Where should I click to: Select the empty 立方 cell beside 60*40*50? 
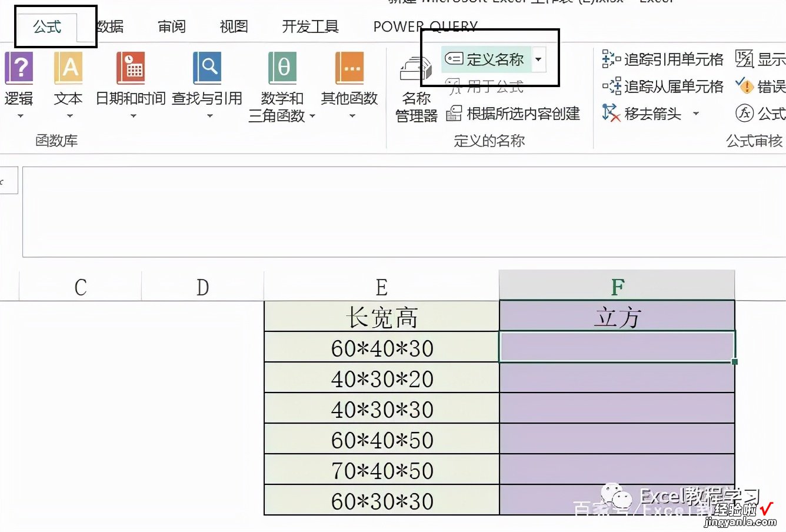pyautogui.click(x=617, y=439)
